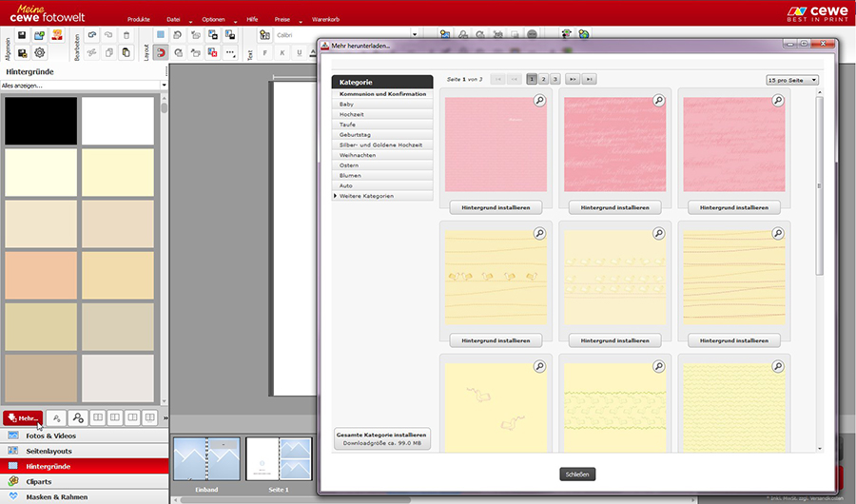Select the black background swatch

point(41,121)
